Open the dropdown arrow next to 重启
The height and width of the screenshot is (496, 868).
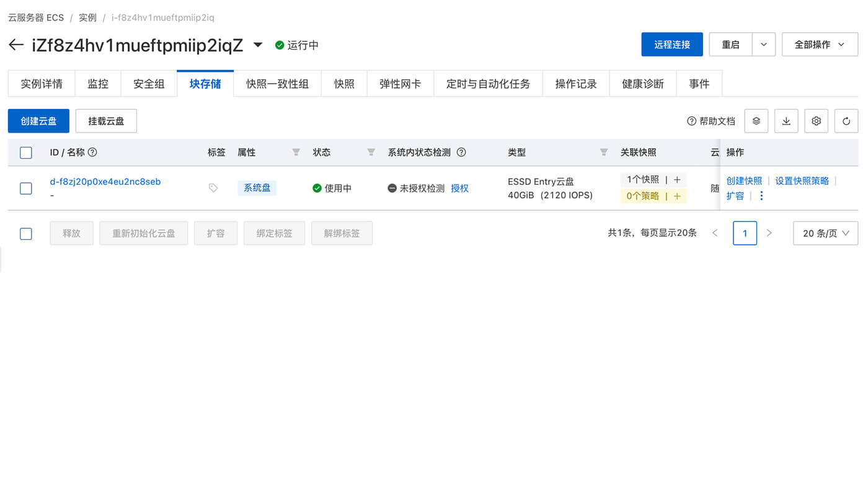click(x=764, y=45)
